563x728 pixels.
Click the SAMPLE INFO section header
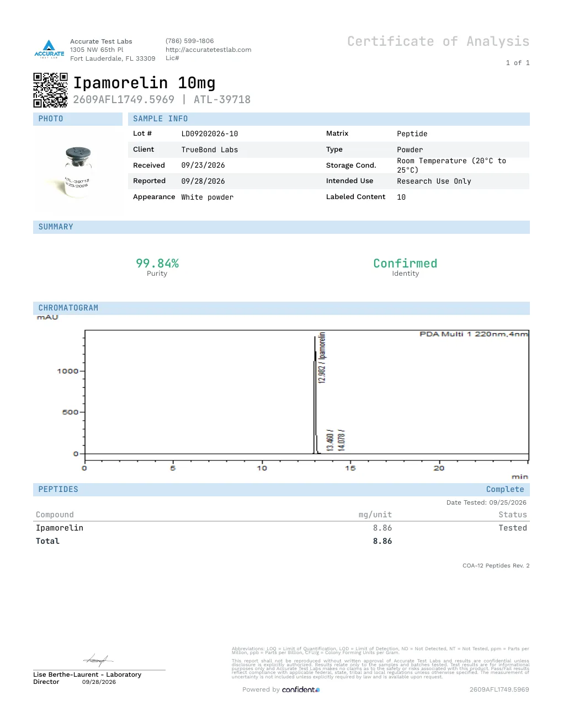(x=329, y=119)
